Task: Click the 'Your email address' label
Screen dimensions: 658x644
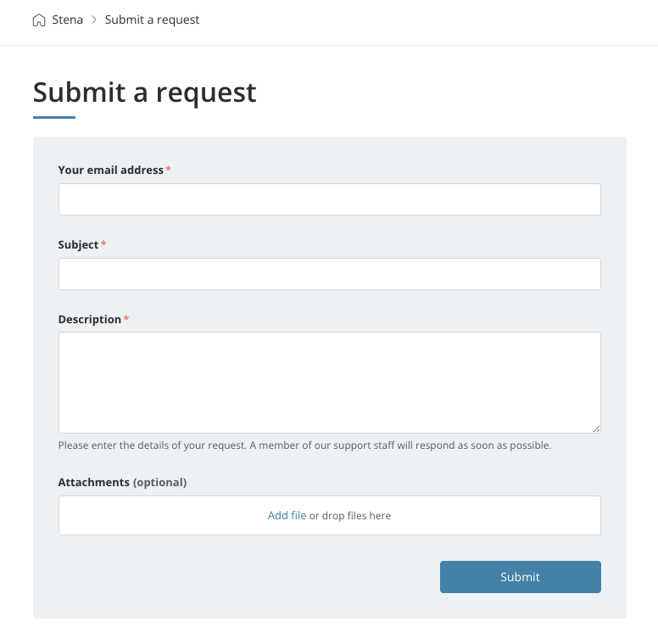Action: tap(110, 170)
